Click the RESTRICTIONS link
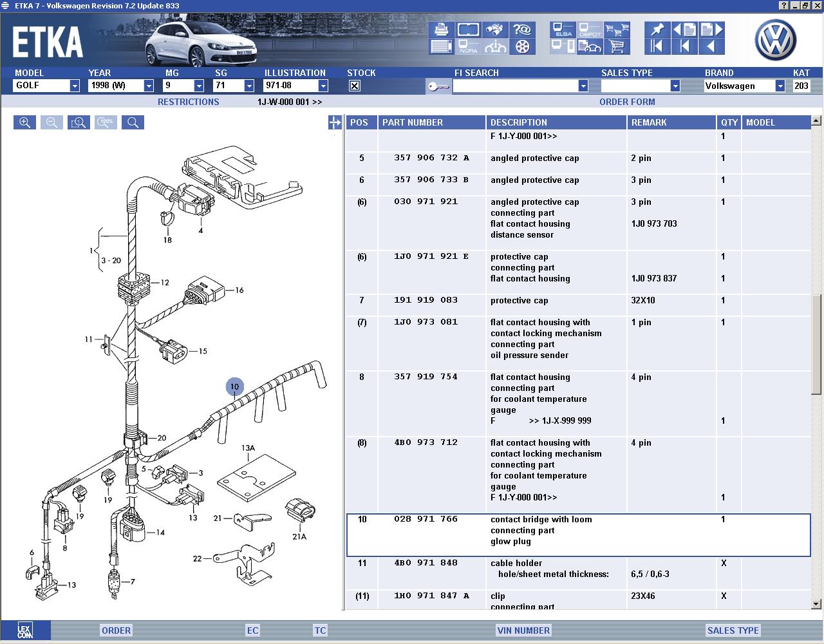 pos(188,102)
